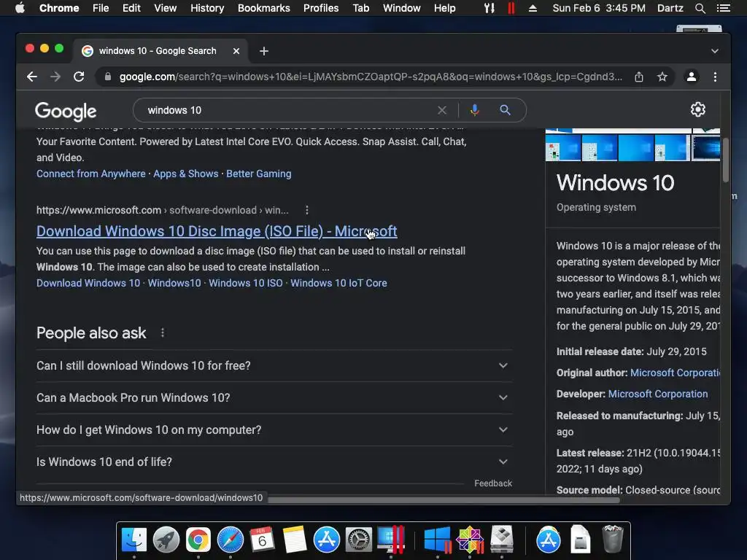Open the options dots next to the microsoft.com result

pyautogui.click(x=307, y=210)
